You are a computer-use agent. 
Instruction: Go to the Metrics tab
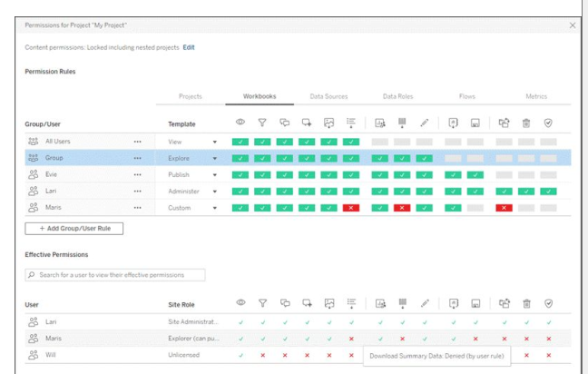click(x=536, y=96)
